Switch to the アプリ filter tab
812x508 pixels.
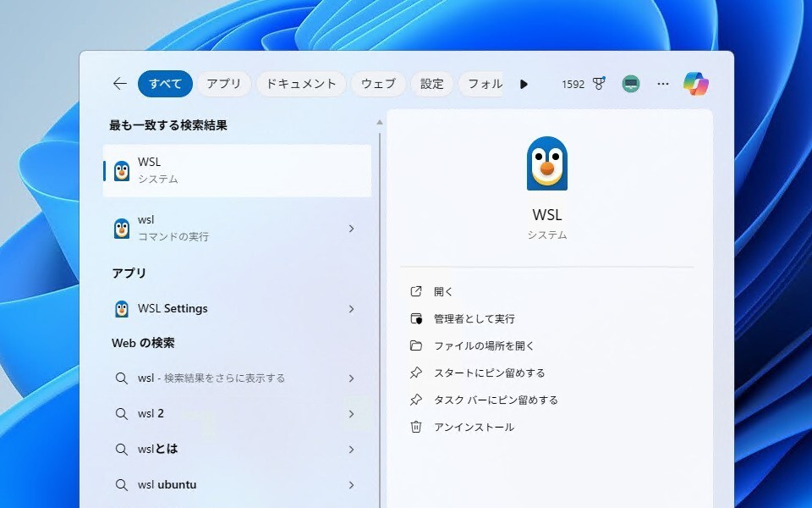(x=223, y=84)
